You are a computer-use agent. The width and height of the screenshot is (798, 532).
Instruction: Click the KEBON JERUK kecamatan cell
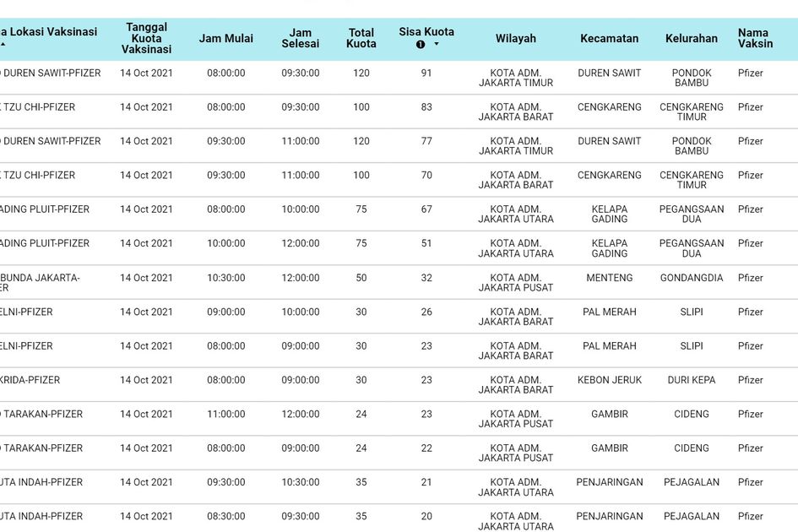pyautogui.click(x=609, y=380)
